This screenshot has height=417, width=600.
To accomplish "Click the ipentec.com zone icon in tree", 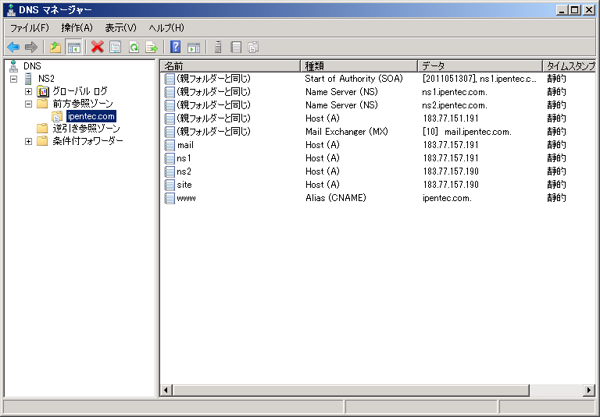I will (57, 116).
